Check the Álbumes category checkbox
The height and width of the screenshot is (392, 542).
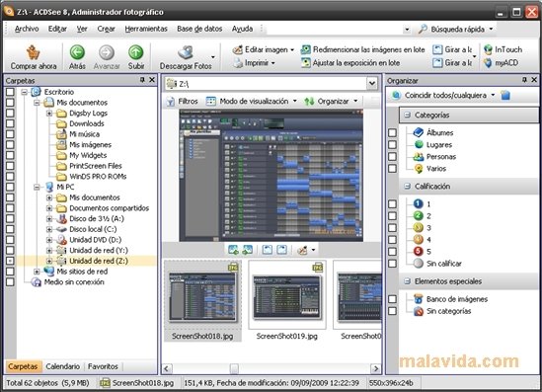point(392,132)
